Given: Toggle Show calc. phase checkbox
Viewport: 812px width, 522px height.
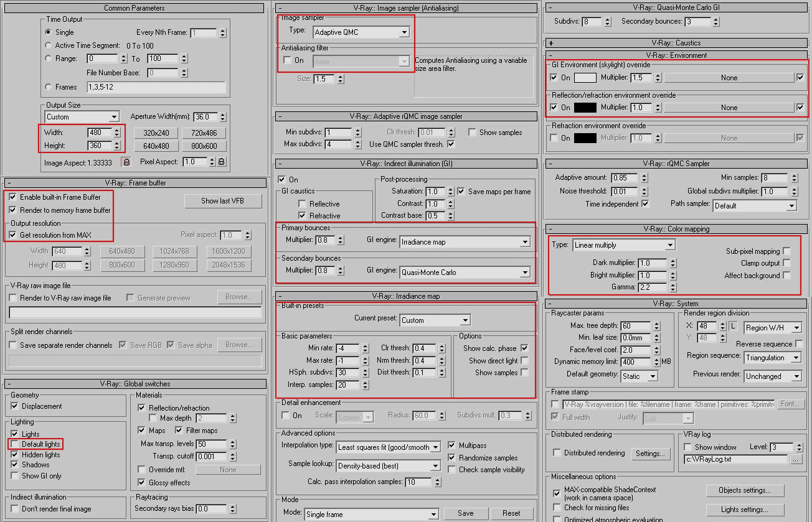Looking at the screenshot, I should (x=524, y=348).
